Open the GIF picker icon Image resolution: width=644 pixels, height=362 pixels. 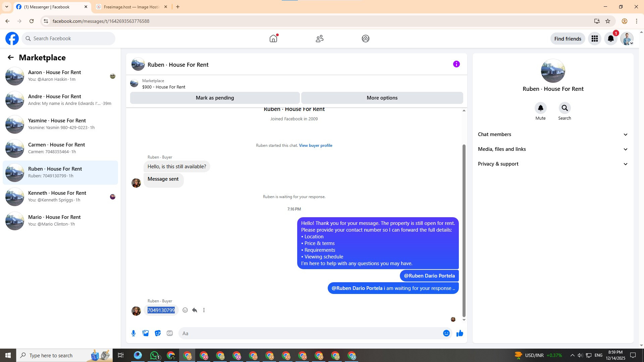point(170,333)
